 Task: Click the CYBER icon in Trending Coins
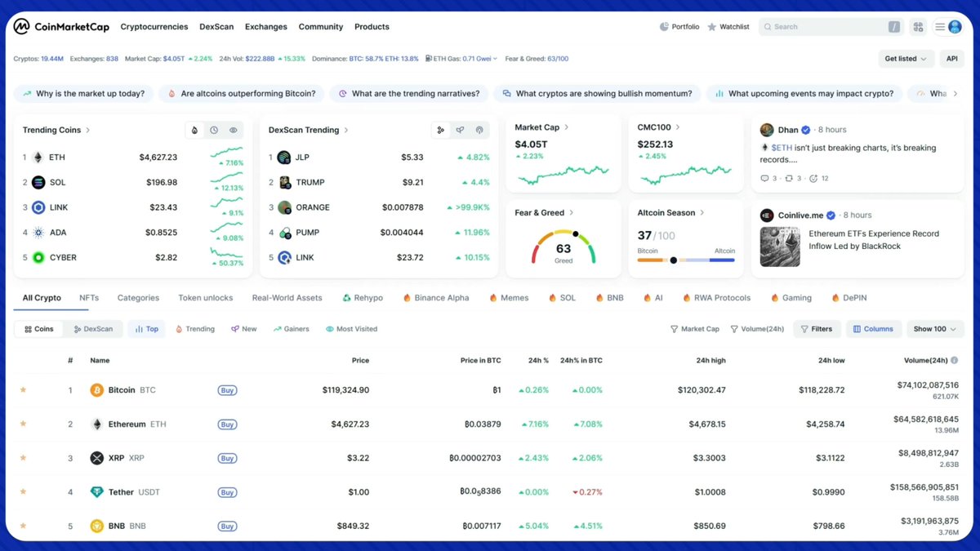(38, 257)
